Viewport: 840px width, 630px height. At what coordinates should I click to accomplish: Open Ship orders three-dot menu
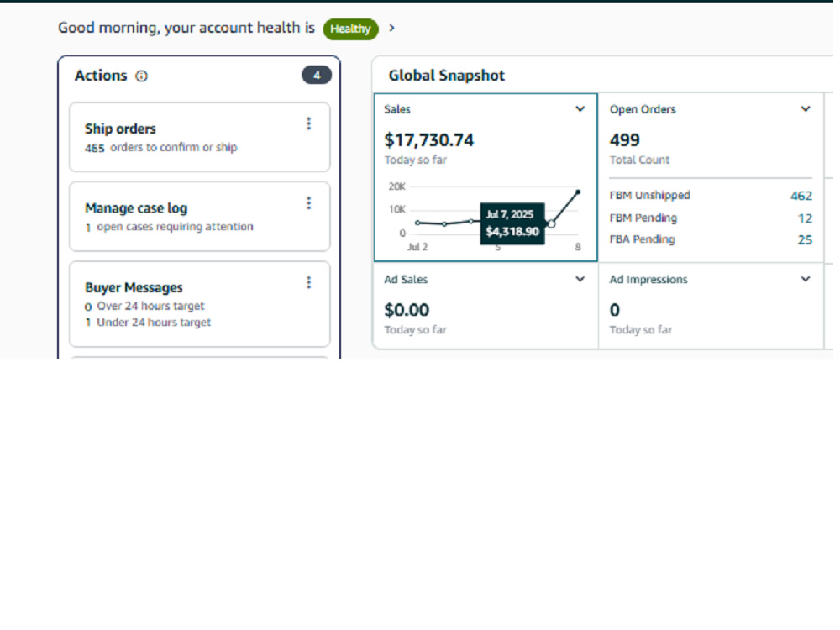(308, 123)
